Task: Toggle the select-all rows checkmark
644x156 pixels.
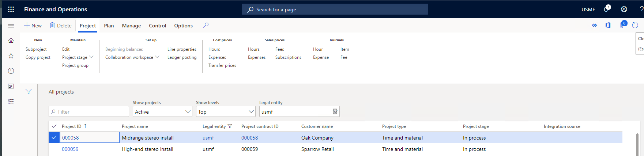Action: tap(54, 126)
